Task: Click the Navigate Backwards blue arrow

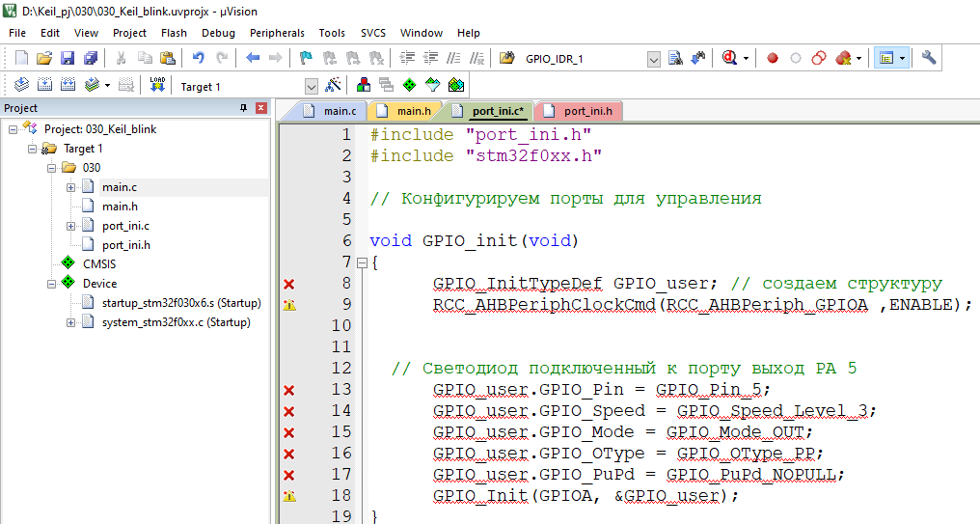Action: (253, 58)
